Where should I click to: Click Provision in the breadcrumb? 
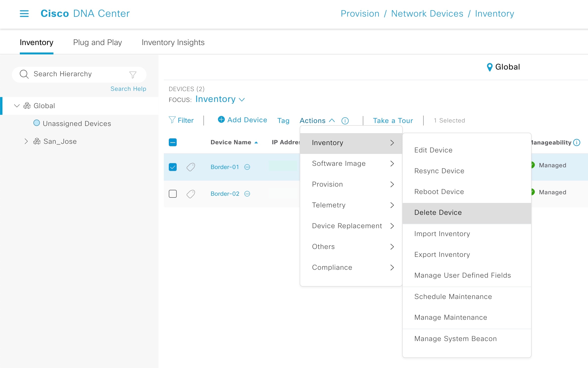pos(360,14)
